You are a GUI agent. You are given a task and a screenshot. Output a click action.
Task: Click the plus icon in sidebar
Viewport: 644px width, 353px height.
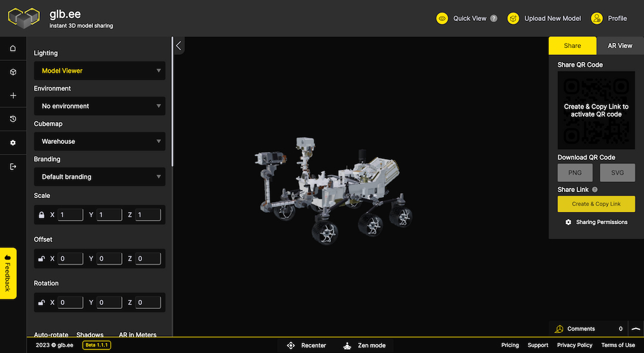click(x=13, y=95)
